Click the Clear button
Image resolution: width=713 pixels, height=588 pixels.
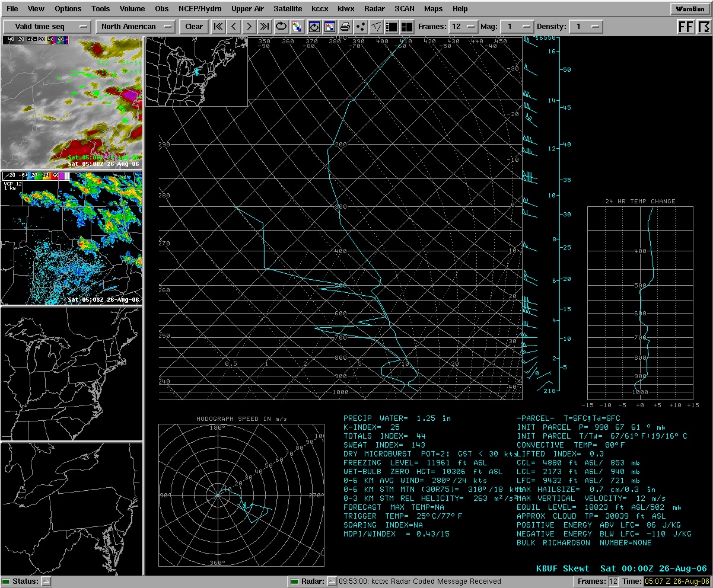point(194,27)
